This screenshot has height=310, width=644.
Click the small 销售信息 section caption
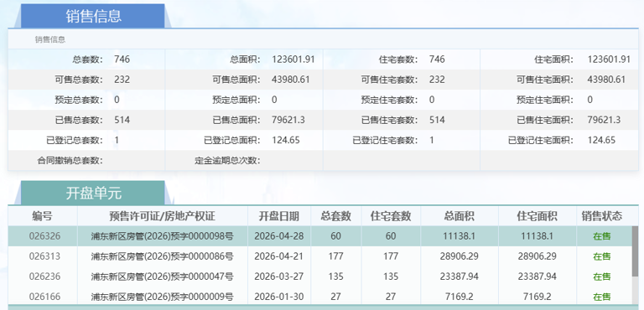(x=50, y=40)
